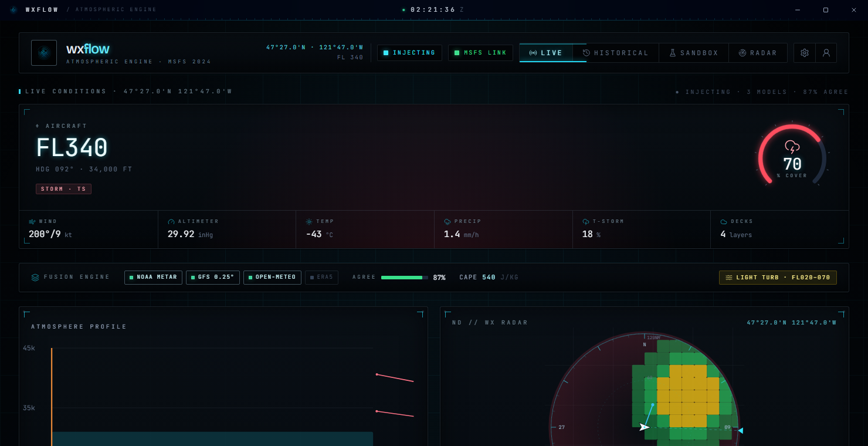Open settings with the gear icon
Viewport: 868px width, 446px height.
pyautogui.click(x=805, y=53)
